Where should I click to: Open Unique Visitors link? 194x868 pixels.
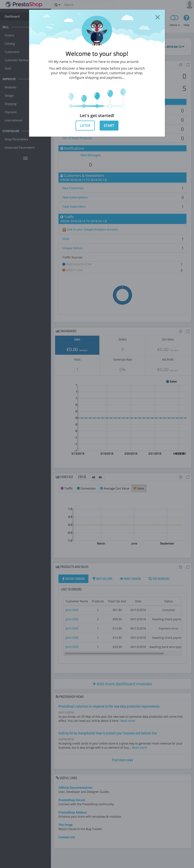[x=73, y=248]
